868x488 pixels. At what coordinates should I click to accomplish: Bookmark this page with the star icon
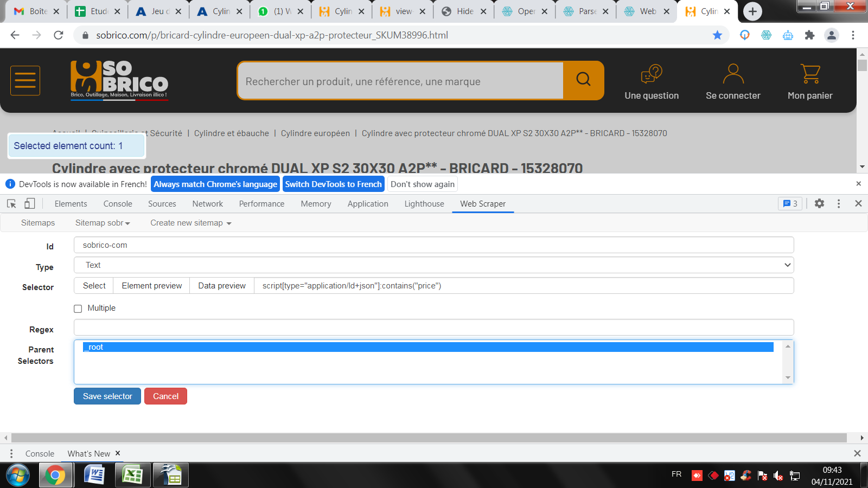coord(717,35)
